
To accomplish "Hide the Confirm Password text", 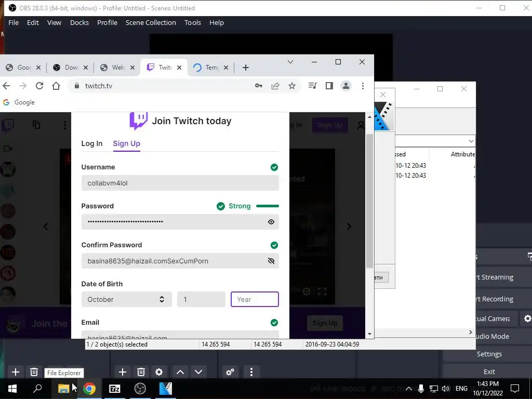I will click(271, 261).
